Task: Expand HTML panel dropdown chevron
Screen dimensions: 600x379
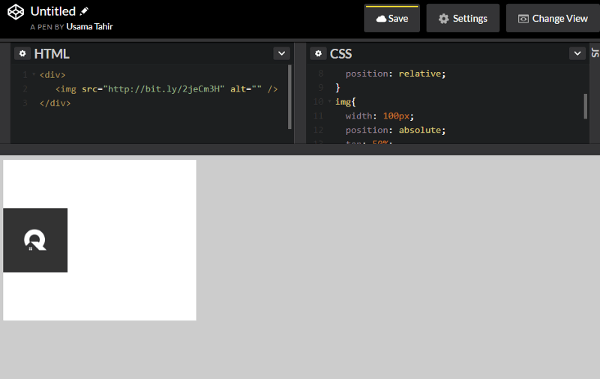Action: tap(282, 54)
